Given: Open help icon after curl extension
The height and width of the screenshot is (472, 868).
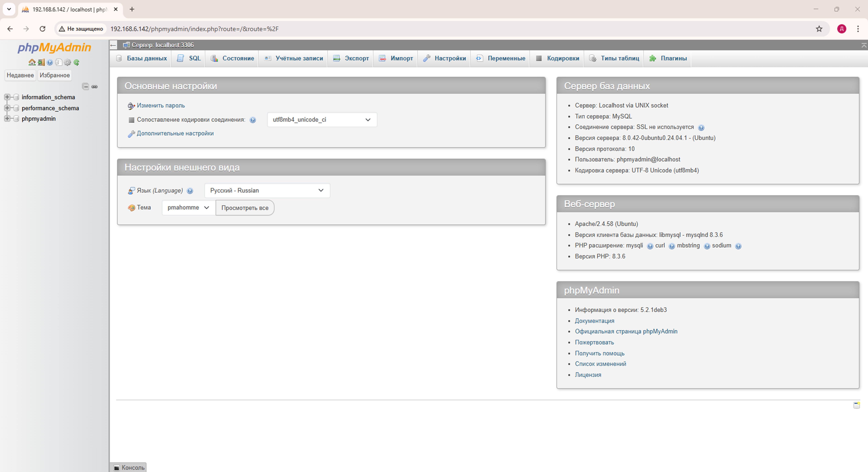Looking at the screenshot, I should (x=672, y=246).
